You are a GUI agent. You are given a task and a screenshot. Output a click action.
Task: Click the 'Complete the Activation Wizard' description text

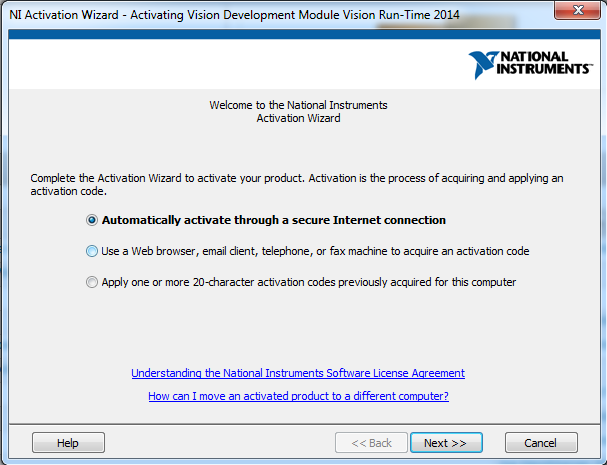click(297, 185)
